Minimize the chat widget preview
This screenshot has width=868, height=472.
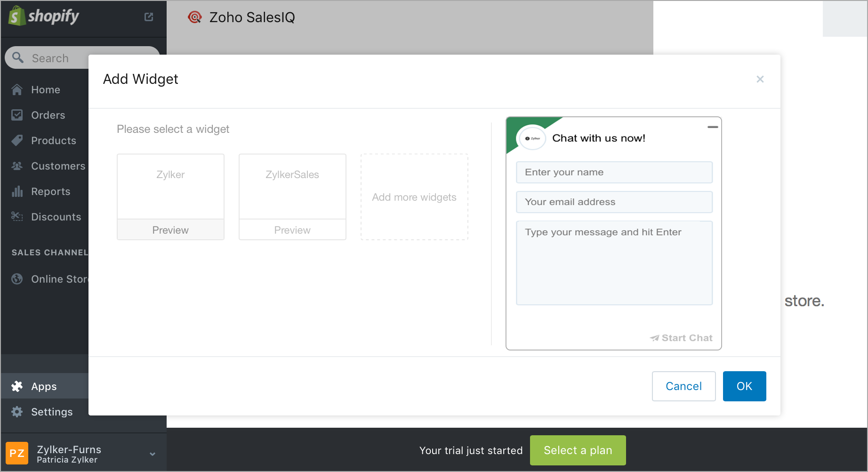(x=713, y=127)
